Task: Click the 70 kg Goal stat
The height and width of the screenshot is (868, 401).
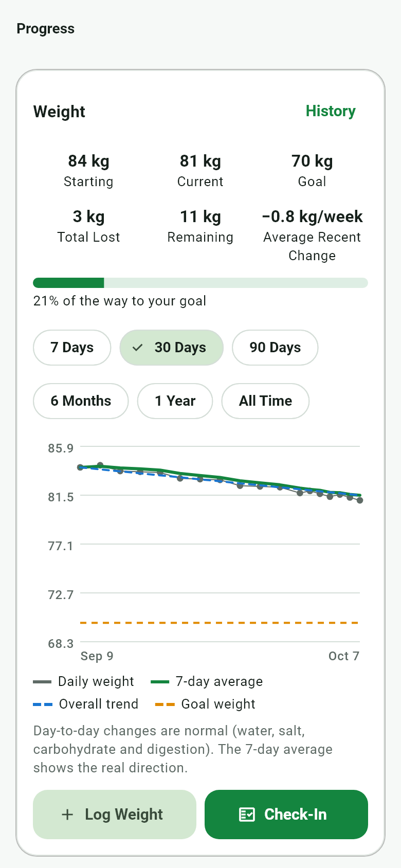Action: point(312,171)
